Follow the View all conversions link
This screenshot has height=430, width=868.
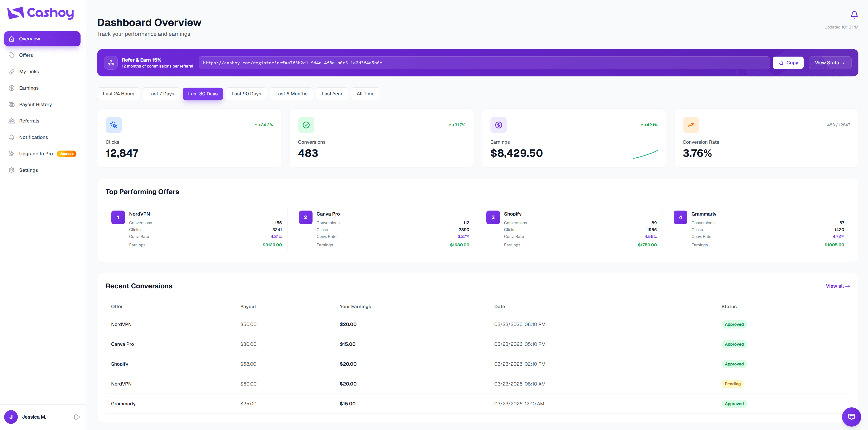coord(838,286)
